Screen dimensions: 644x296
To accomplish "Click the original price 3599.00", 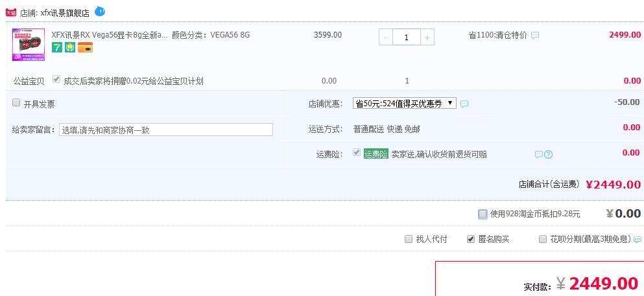I will 328,35.
